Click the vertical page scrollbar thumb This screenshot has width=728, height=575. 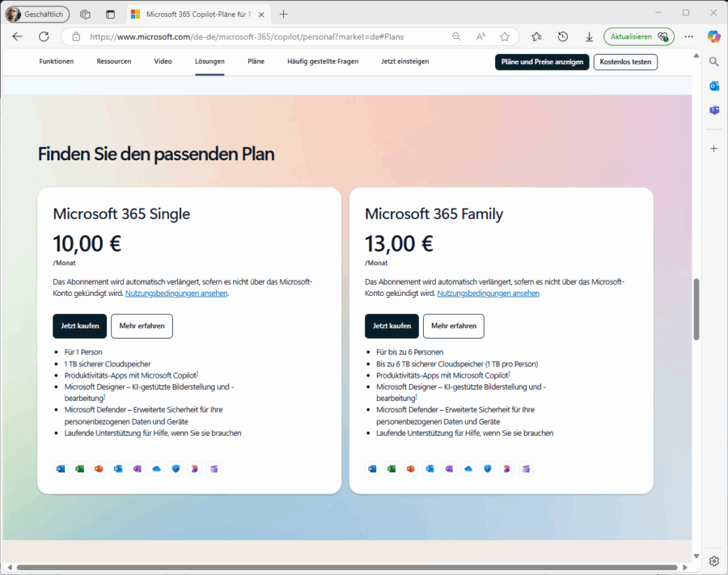coord(696,309)
